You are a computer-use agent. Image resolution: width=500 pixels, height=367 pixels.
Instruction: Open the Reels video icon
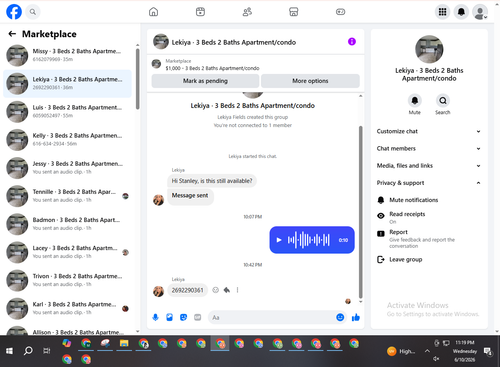click(200, 12)
